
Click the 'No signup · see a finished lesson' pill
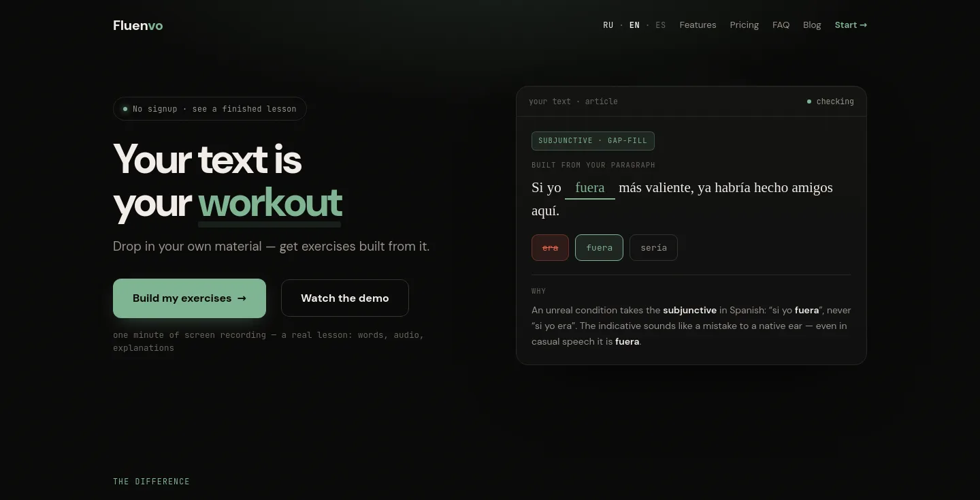click(x=210, y=109)
